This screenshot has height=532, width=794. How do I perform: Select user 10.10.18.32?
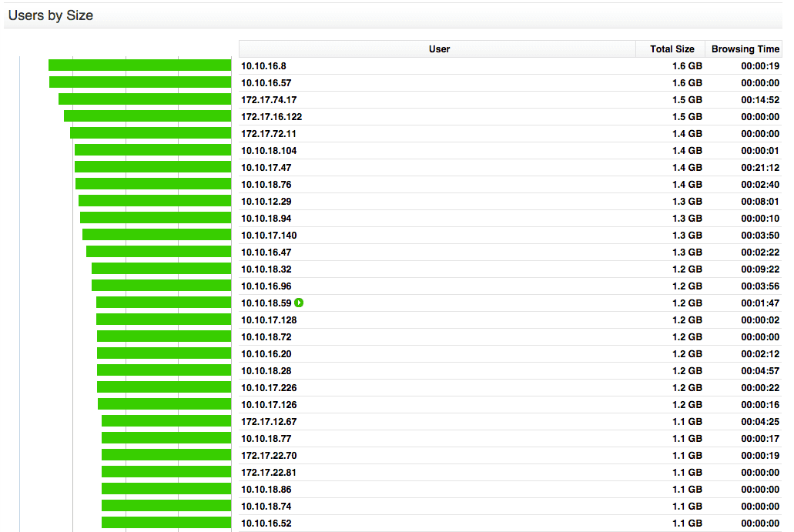point(266,269)
